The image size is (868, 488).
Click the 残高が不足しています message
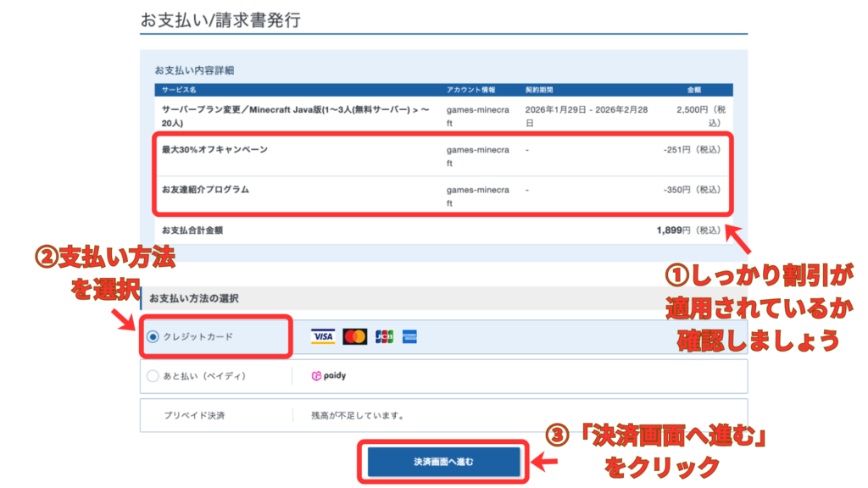tap(357, 416)
